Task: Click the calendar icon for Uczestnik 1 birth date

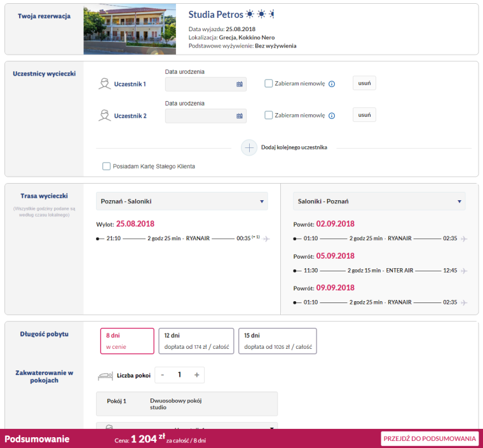Action: tap(240, 84)
